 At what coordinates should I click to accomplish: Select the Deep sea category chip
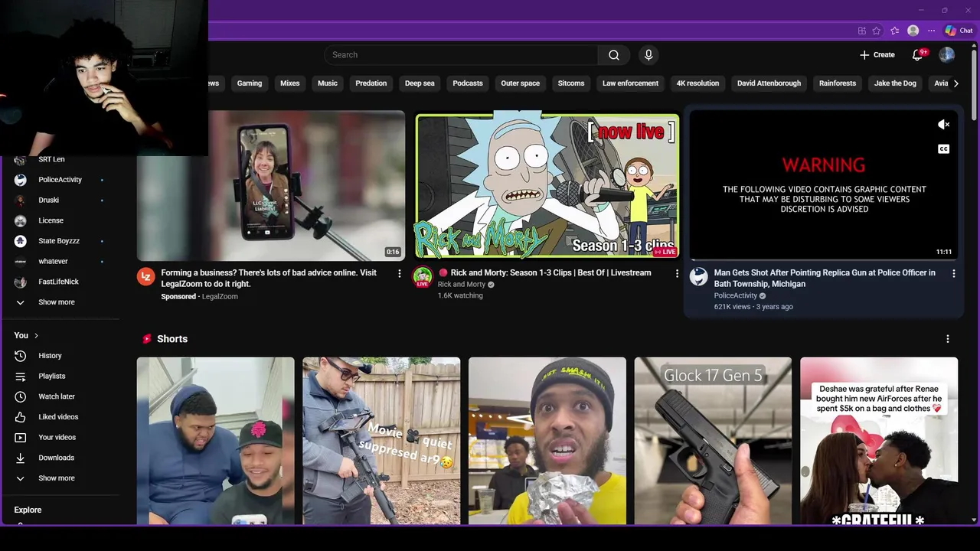click(x=420, y=83)
